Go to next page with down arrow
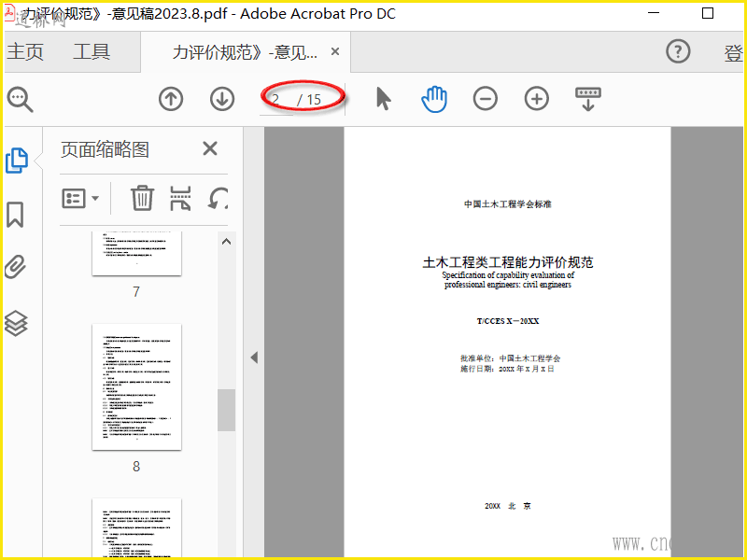This screenshot has height=560, width=747. point(222,99)
